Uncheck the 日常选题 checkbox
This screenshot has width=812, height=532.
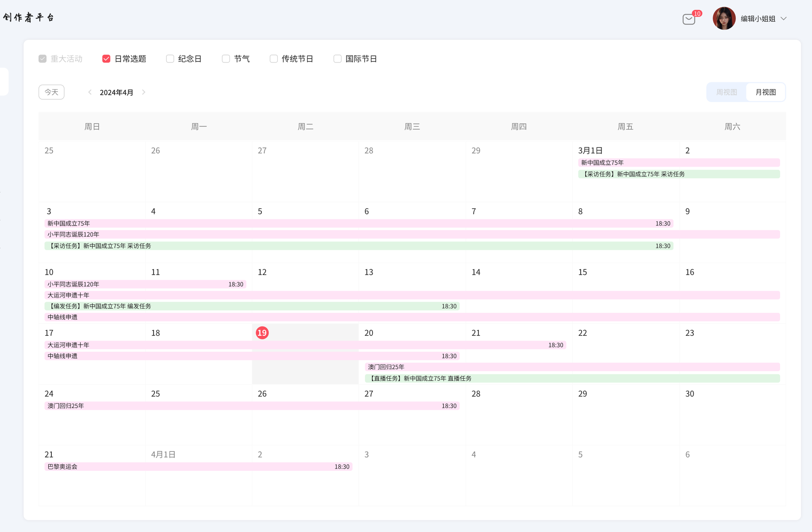[106, 59]
